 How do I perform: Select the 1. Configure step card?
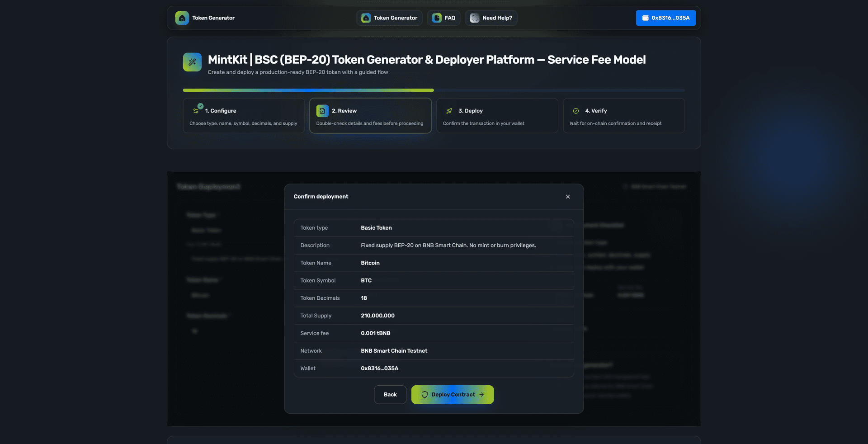tap(244, 116)
